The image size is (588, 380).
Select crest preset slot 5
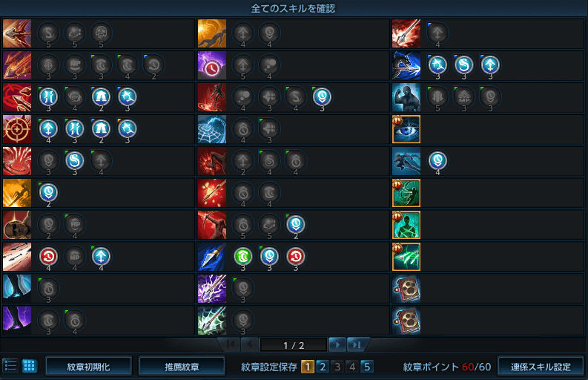tap(367, 367)
